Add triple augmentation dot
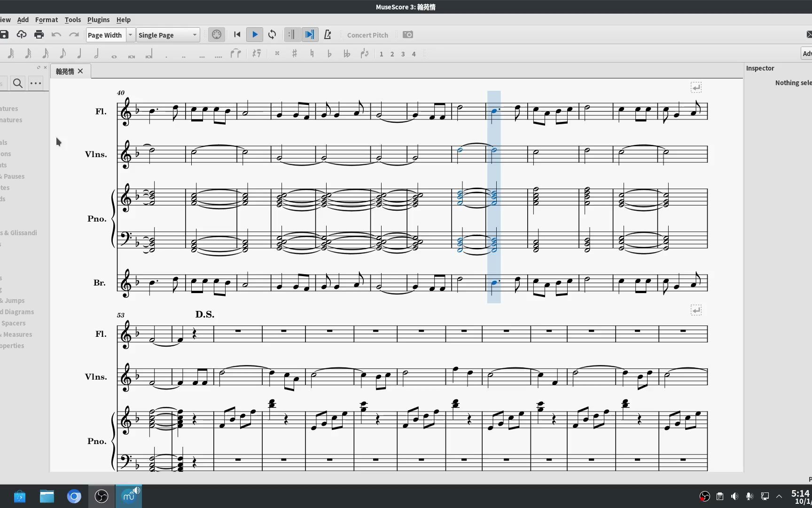 (202, 56)
